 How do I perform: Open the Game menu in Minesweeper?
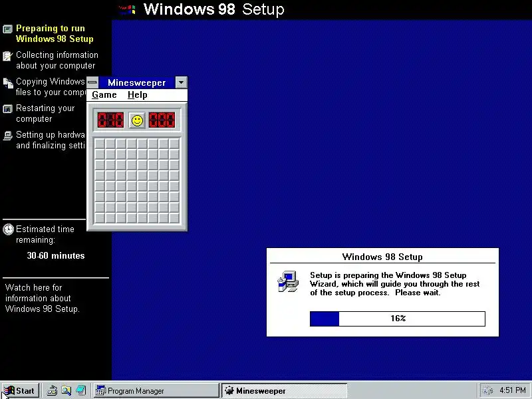point(104,95)
